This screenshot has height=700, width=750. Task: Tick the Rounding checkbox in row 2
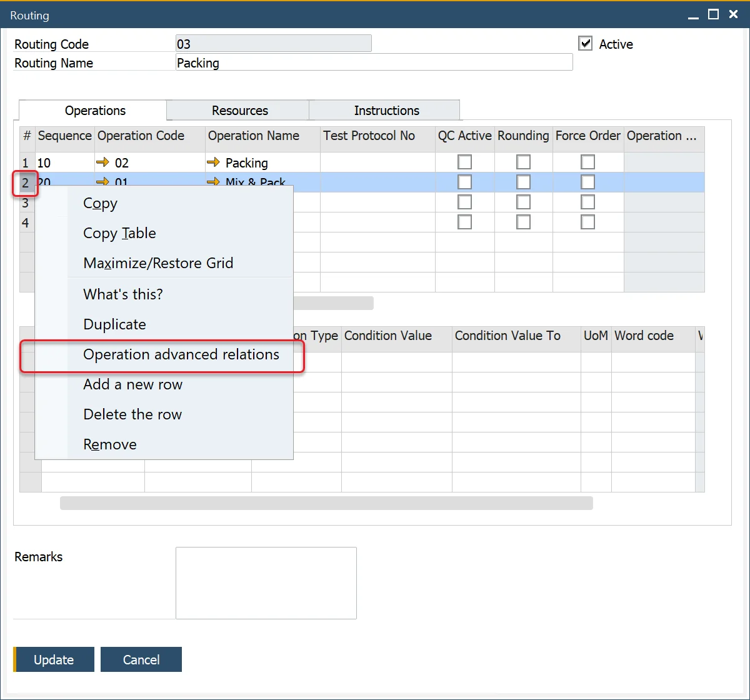click(x=523, y=182)
